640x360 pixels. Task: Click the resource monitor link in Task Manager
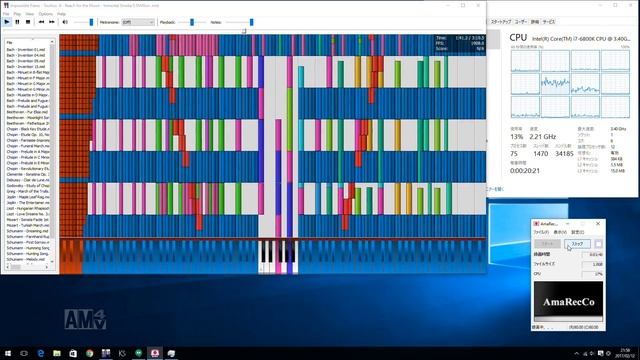click(496, 189)
